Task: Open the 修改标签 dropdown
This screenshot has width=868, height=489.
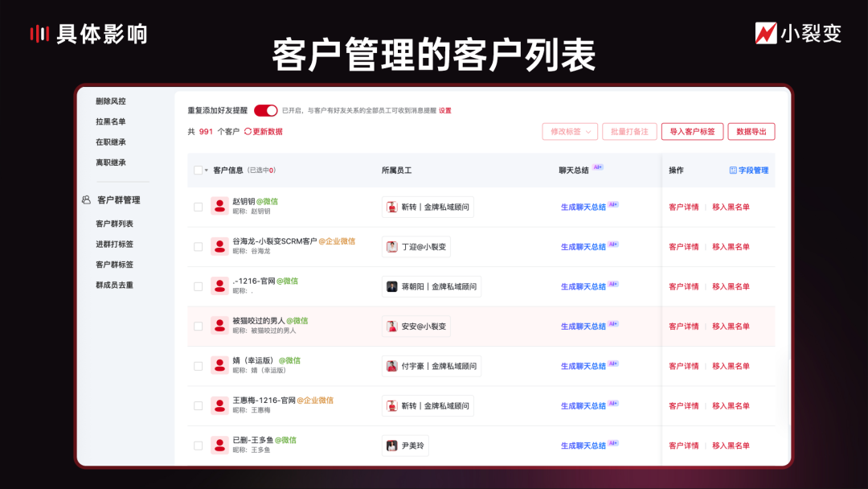Action: coord(569,131)
